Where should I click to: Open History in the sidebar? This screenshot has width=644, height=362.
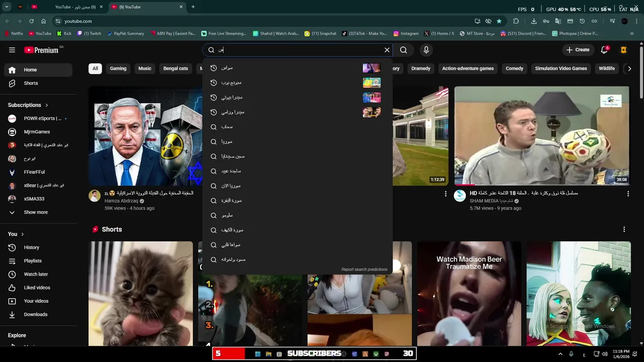(x=38, y=247)
